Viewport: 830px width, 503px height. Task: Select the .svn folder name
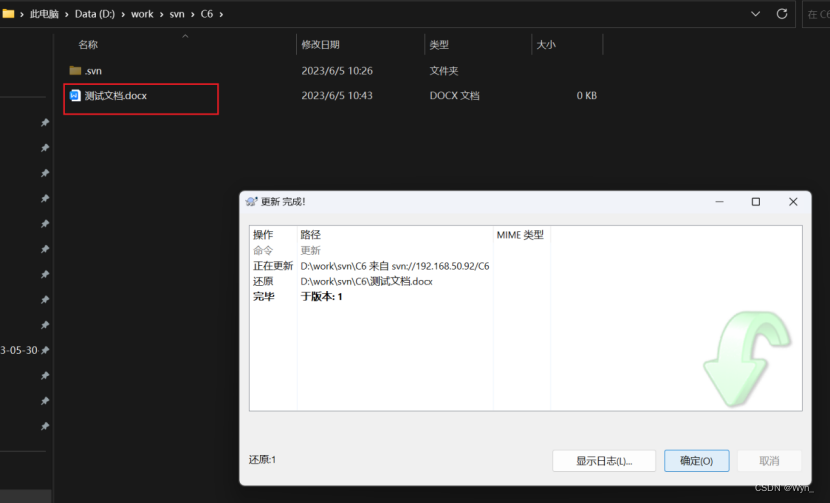point(93,71)
